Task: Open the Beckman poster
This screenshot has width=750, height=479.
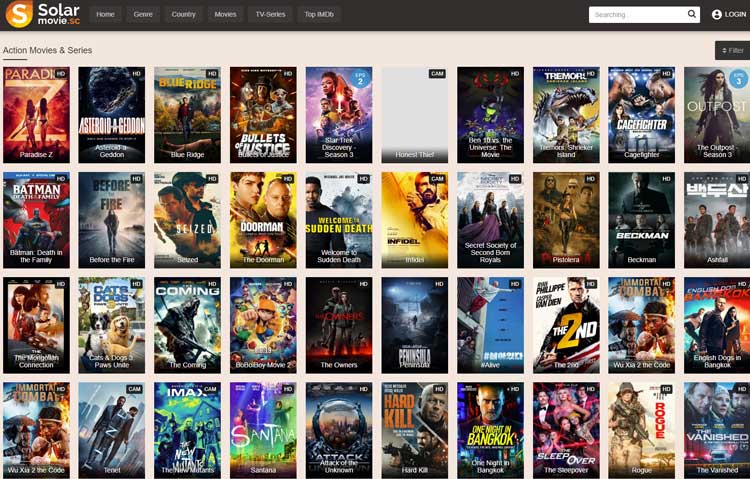Action: [641, 220]
